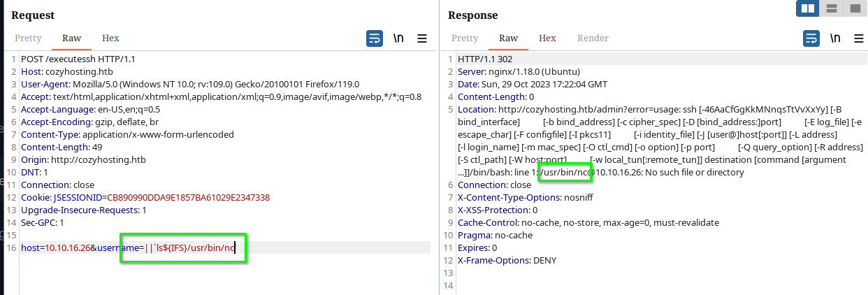Image resolution: width=868 pixels, height=295 pixels.
Task: Click the host=10.10.16.26 body parameter
Action: [55, 247]
